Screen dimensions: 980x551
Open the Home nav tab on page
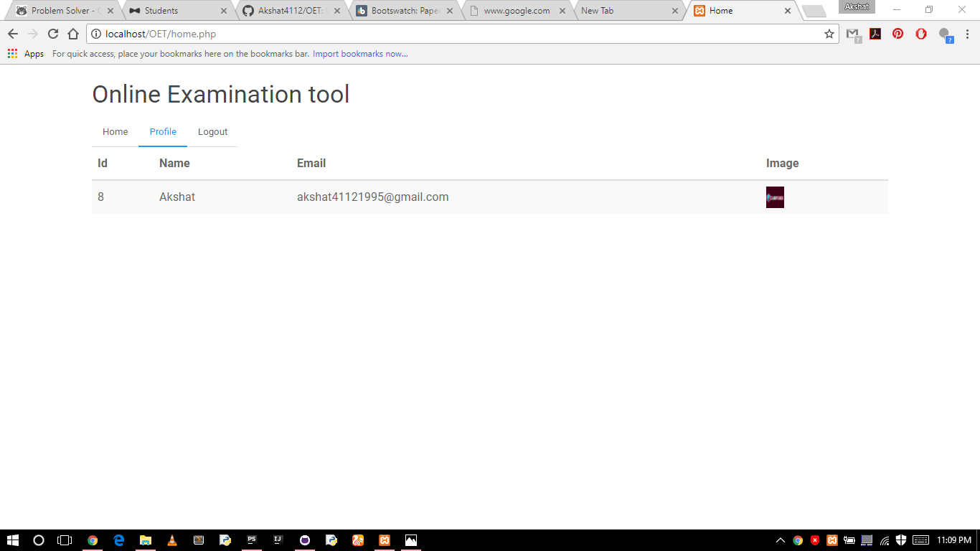click(x=116, y=132)
